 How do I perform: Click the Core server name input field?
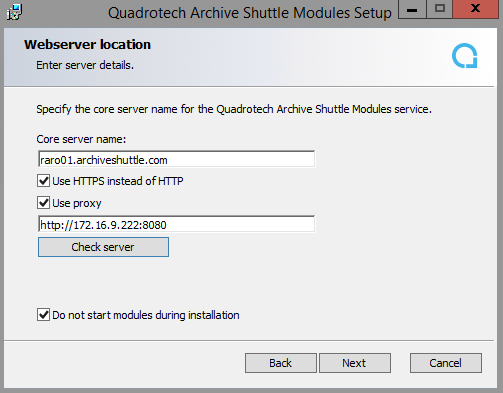point(176,159)
